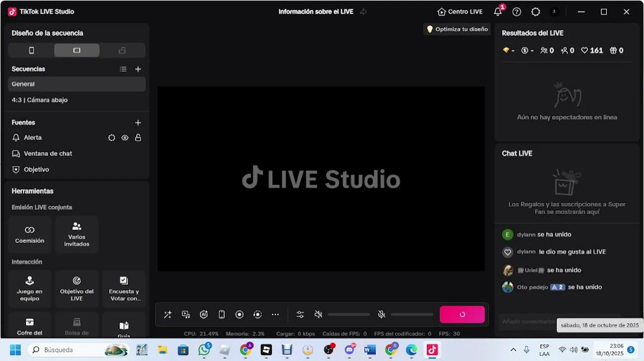Image resolution: width=644 pixels, height=361 pixels.
Task: Open the magic wand effects tool
Action: click(x=168, y=314)
